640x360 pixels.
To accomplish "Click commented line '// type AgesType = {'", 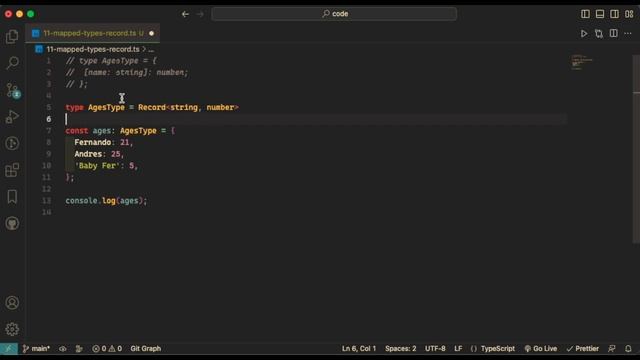I will 111,61.
